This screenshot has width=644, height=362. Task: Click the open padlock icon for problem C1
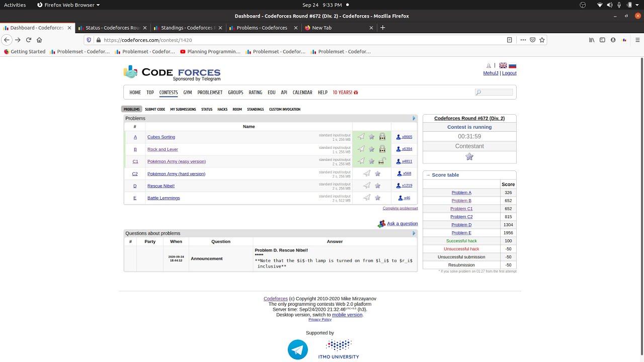click(382, 161)
